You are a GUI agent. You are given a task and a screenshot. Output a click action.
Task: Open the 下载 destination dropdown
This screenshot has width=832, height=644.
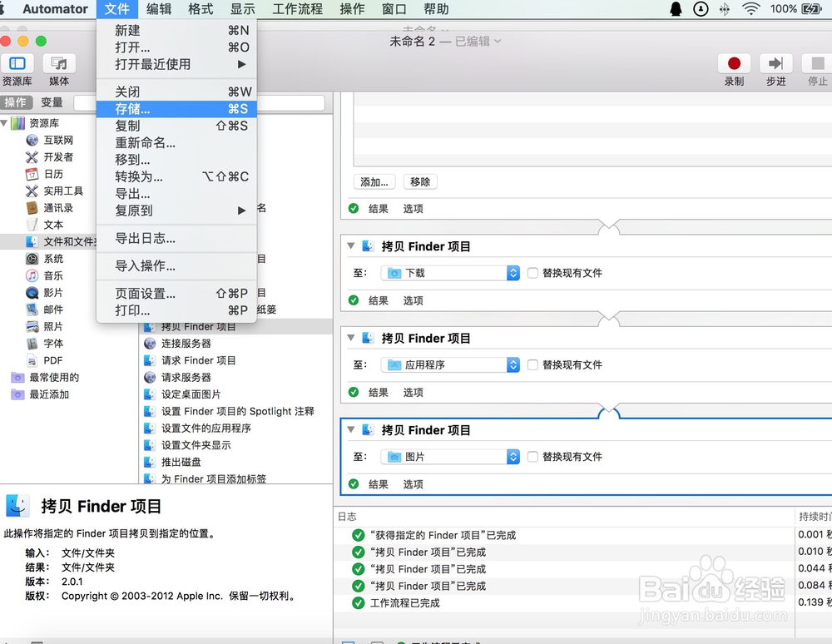(x=450, y=273)
